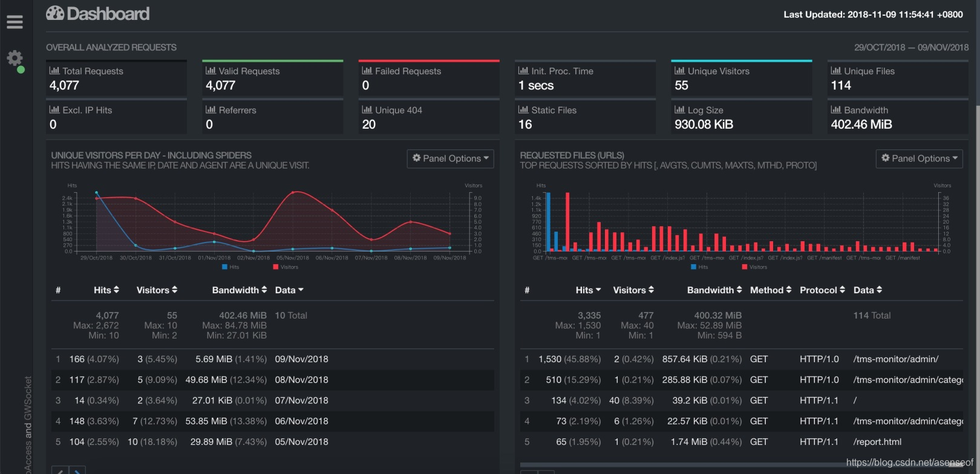Click the Excl. IP Hits chart icon
980x474 pixels.
point(54,110)
